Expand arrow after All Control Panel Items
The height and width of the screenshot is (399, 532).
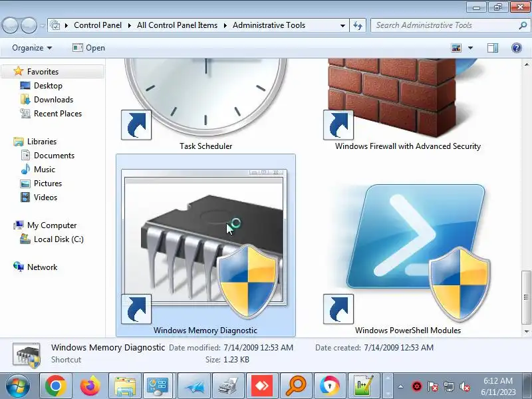point(225,25)
